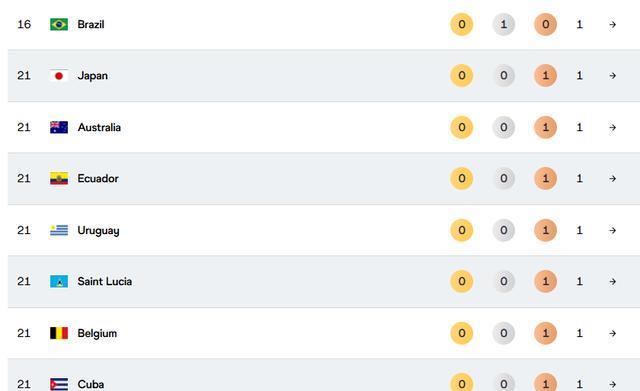Viewport: 640px width, 391px height.
Task: Open the Cuba country name link
Action: point(91,384)
